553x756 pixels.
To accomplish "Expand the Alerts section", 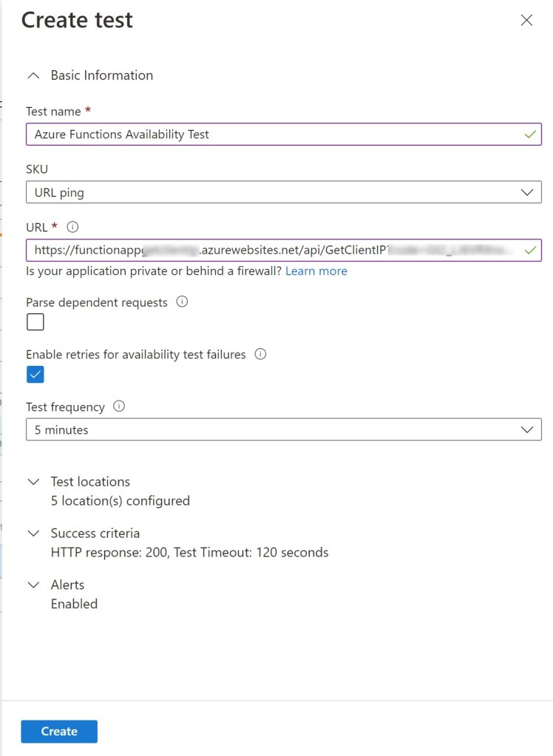I will (x=33, y=585).
